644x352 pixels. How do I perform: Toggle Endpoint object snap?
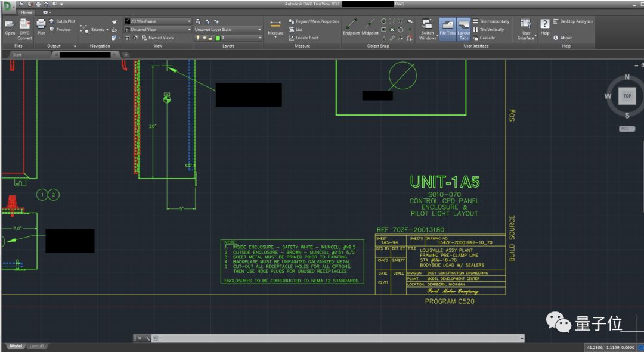tap(351, 26)
